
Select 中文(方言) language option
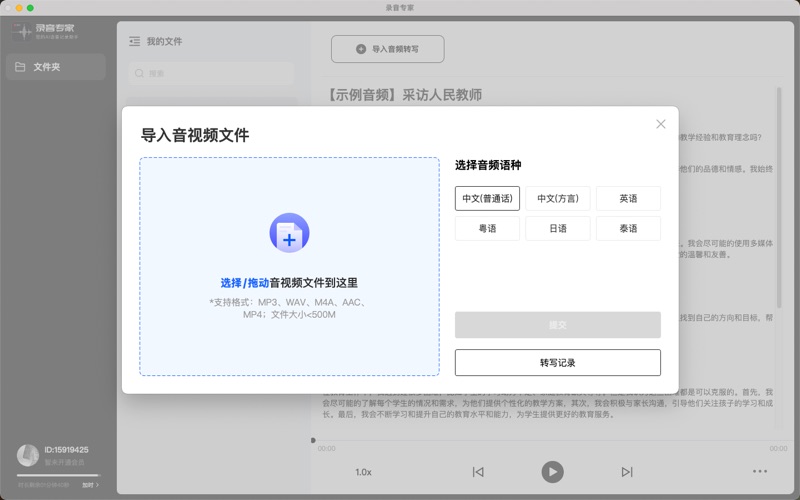click(558, 198)
